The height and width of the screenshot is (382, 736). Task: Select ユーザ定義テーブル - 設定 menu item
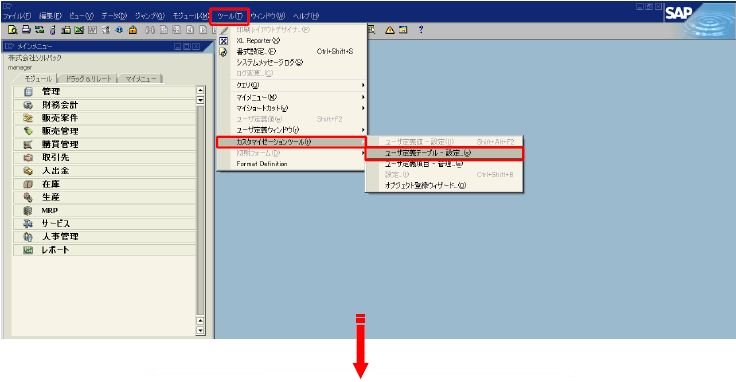click(x=444, y=153)
